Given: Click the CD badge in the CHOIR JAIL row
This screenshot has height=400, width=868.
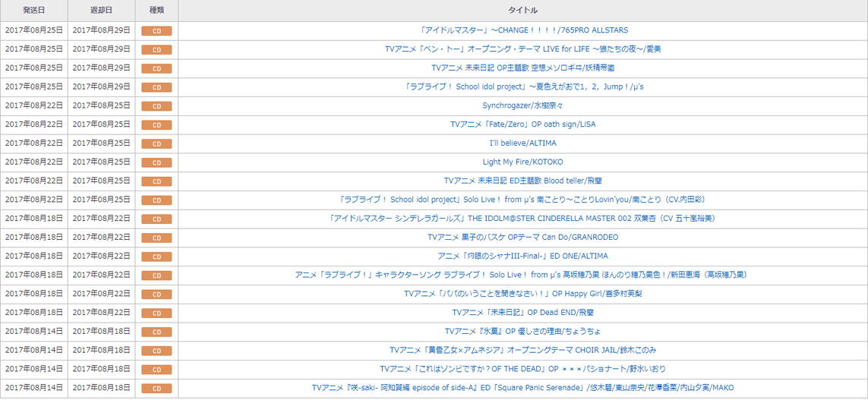Looking at the screenshot, I should click(156, 351).
